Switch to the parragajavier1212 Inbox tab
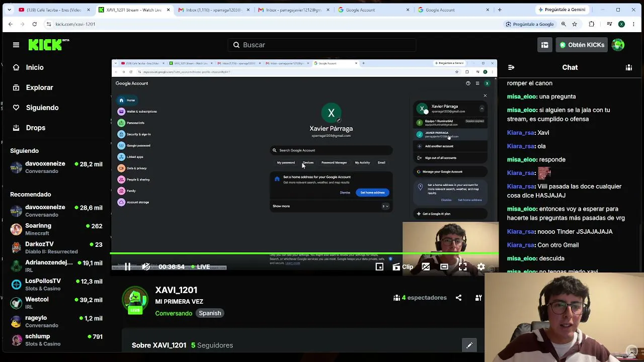The image size is (644, 362). (293, 10)
